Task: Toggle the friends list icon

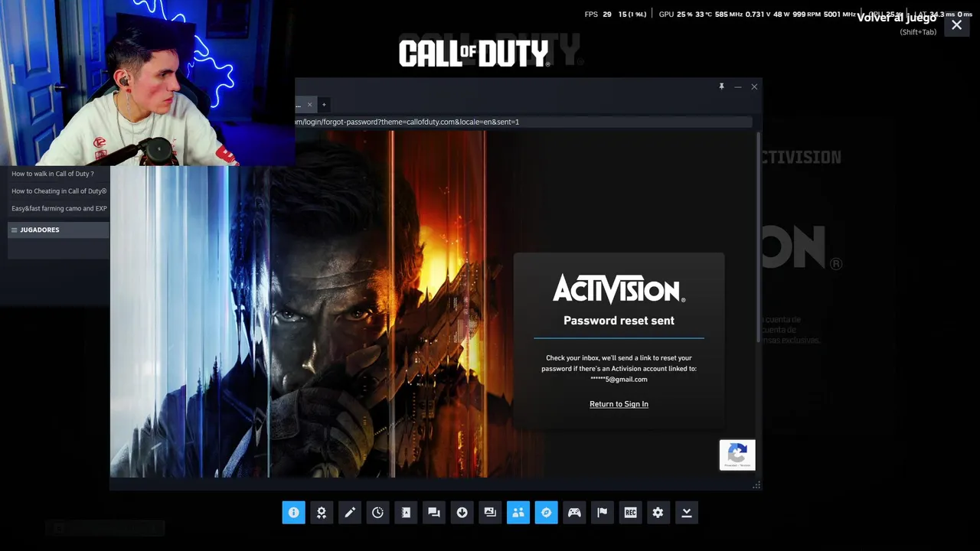Action: (x=518, y=513)
